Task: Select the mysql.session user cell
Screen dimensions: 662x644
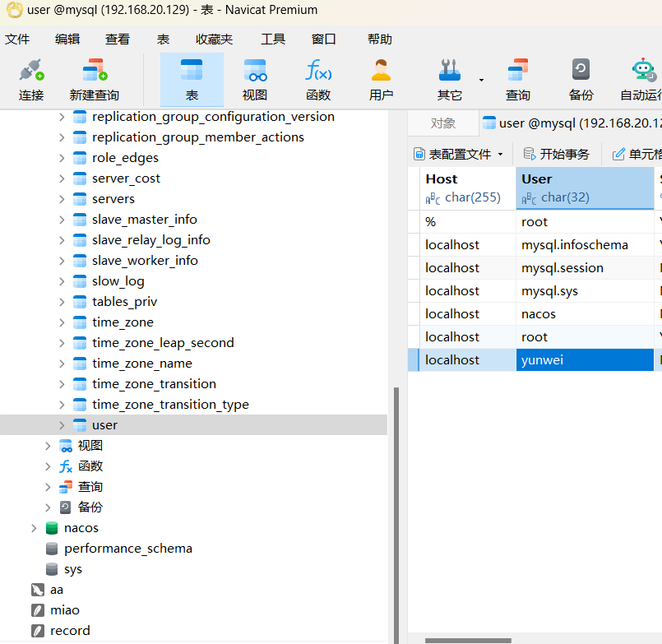Action: coord(585,268)
